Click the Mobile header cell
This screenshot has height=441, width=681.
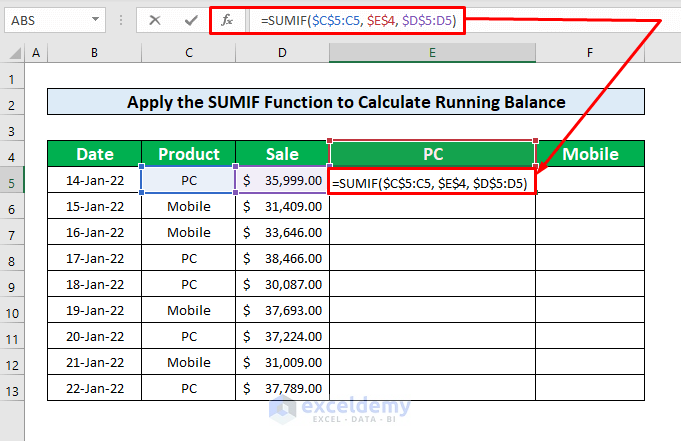[x=590, y=154]
